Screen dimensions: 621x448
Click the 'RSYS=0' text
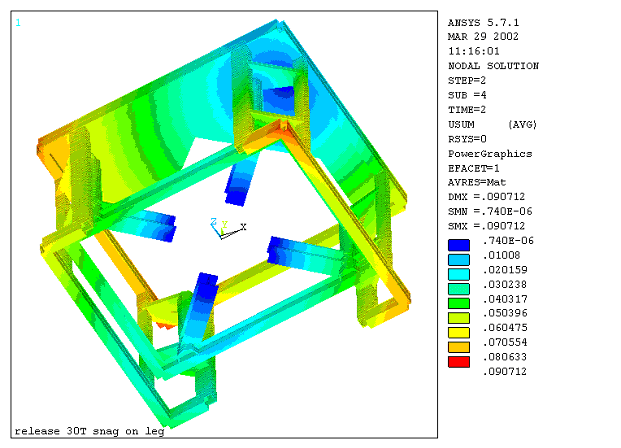click(x=467, y=139)
